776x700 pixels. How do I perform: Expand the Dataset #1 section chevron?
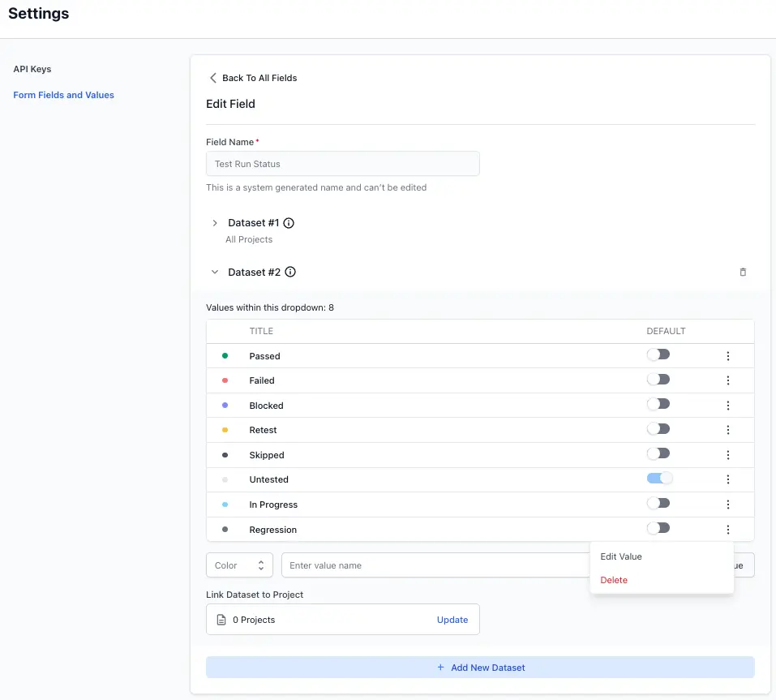(215, 223)
